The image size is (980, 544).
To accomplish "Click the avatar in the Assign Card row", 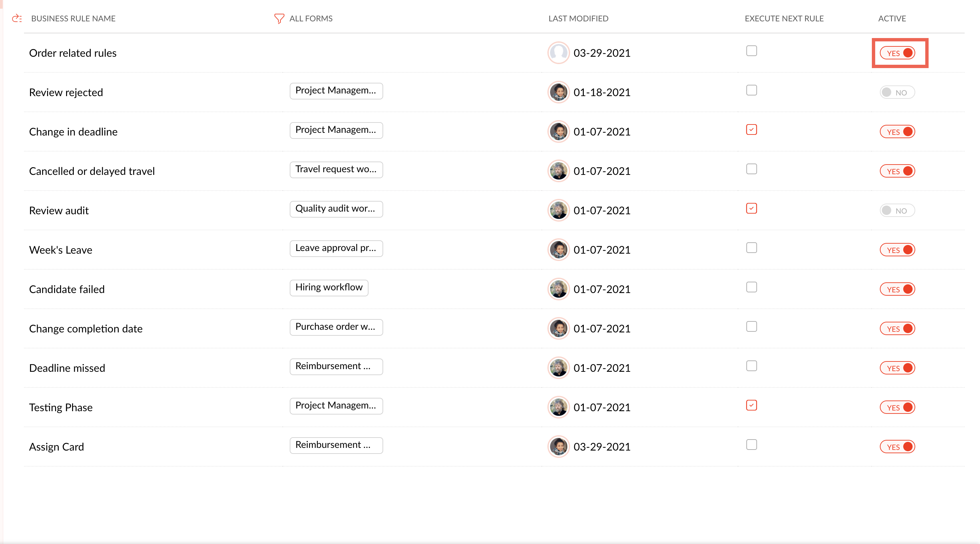I will click(x=558, y=447).
